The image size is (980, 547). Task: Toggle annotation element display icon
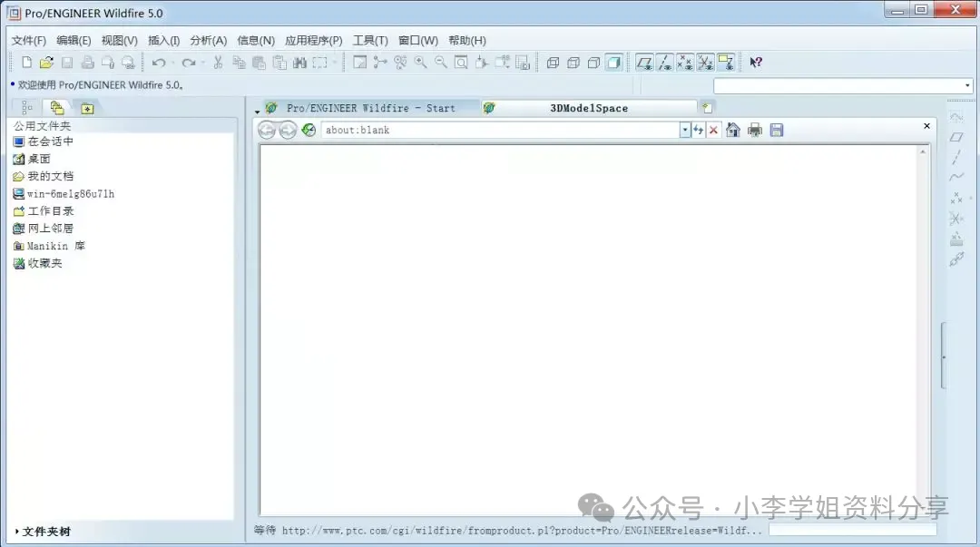point(726,62)
